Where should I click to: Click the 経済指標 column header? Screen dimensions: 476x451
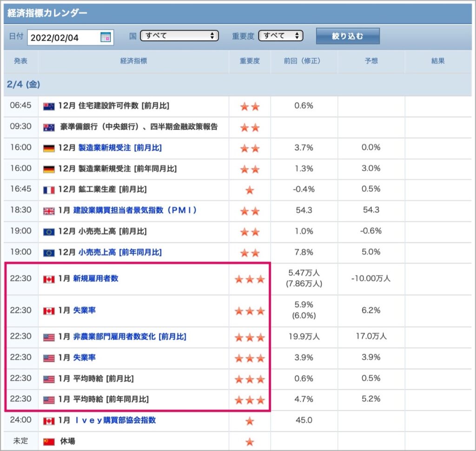pos(133,61)
